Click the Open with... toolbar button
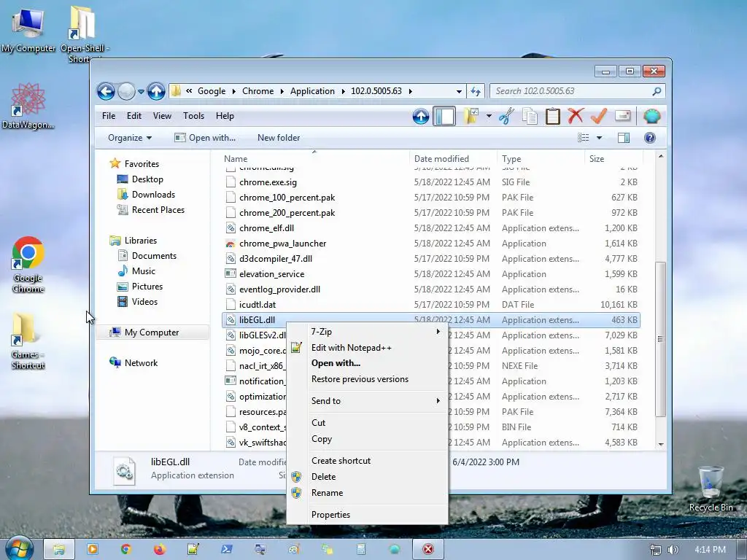 pos(205,138)
